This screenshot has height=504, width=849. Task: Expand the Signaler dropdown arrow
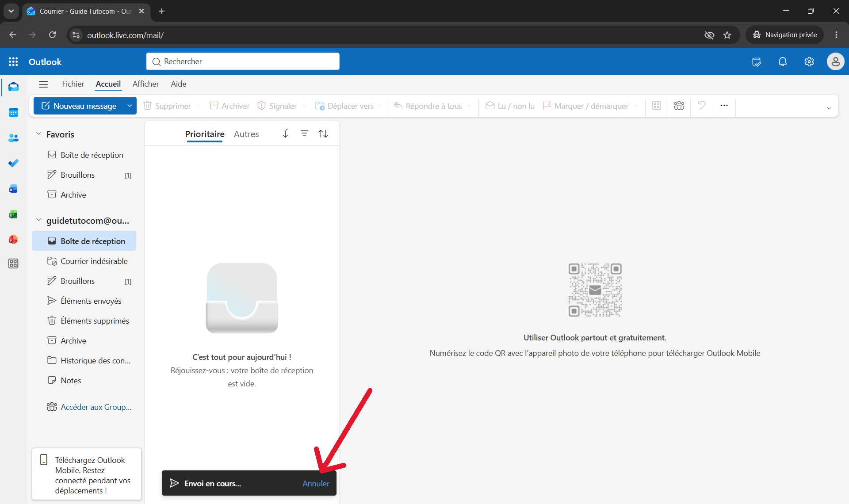(304, 106)
